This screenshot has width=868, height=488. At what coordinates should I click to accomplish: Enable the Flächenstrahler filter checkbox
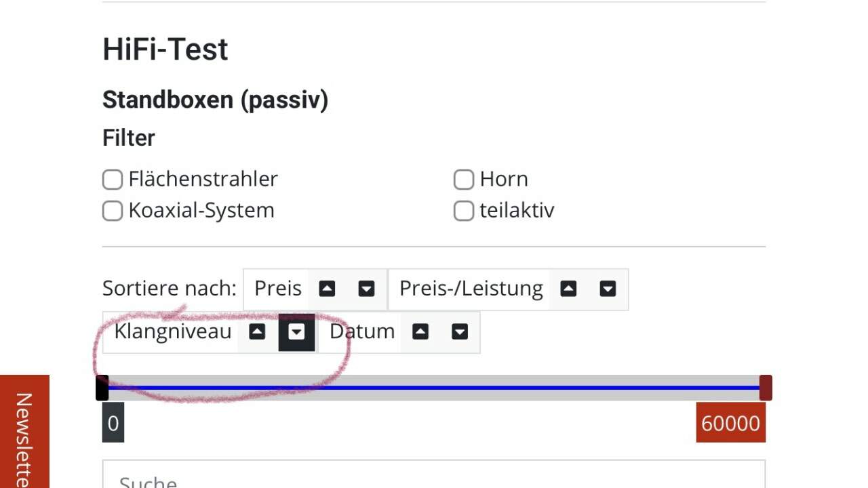pos(113,180)
